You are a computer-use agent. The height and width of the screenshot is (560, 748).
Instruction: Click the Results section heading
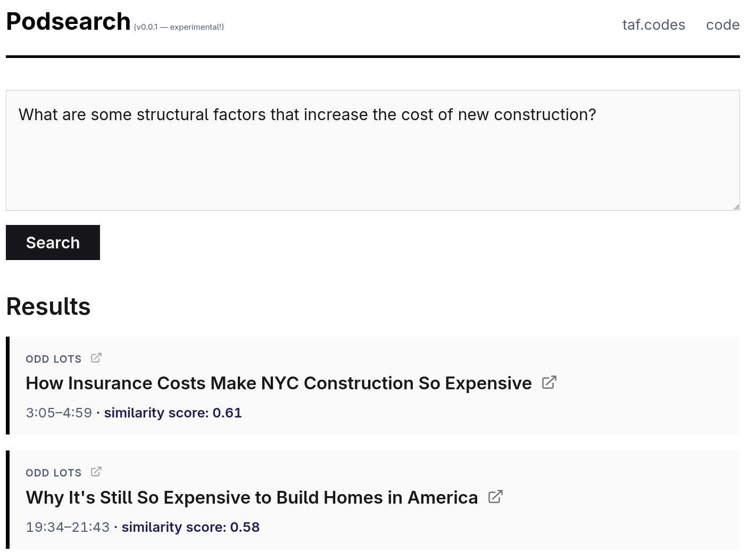[x=48, y=306]
